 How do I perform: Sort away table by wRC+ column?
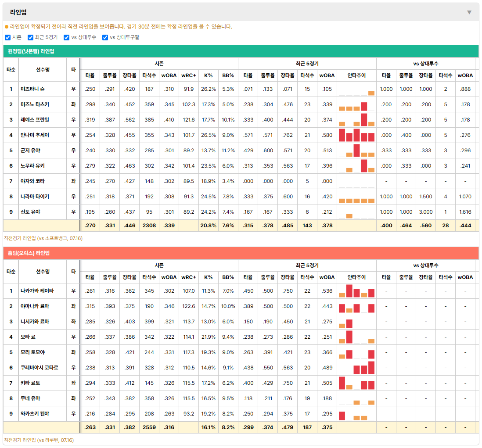tap(188, 75)
